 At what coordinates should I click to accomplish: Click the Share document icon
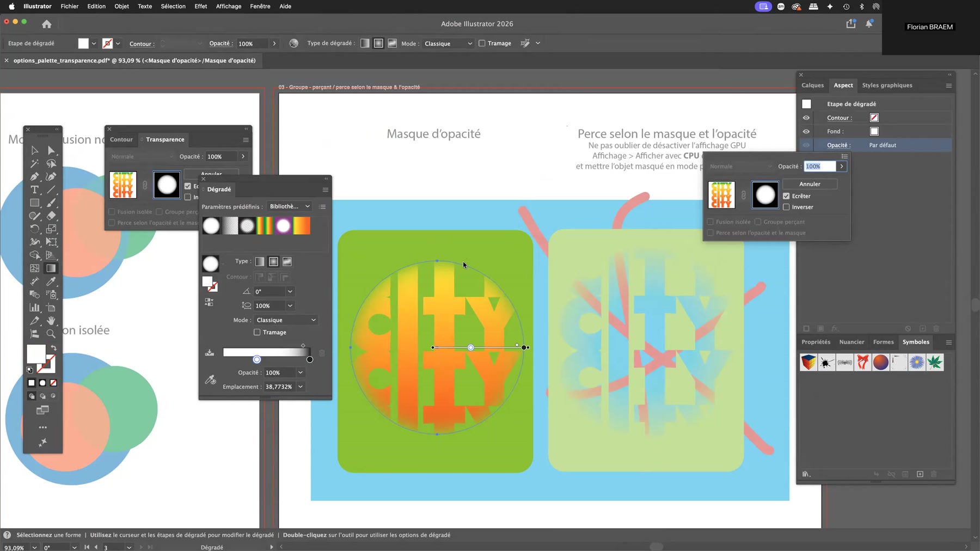point(850,24)
